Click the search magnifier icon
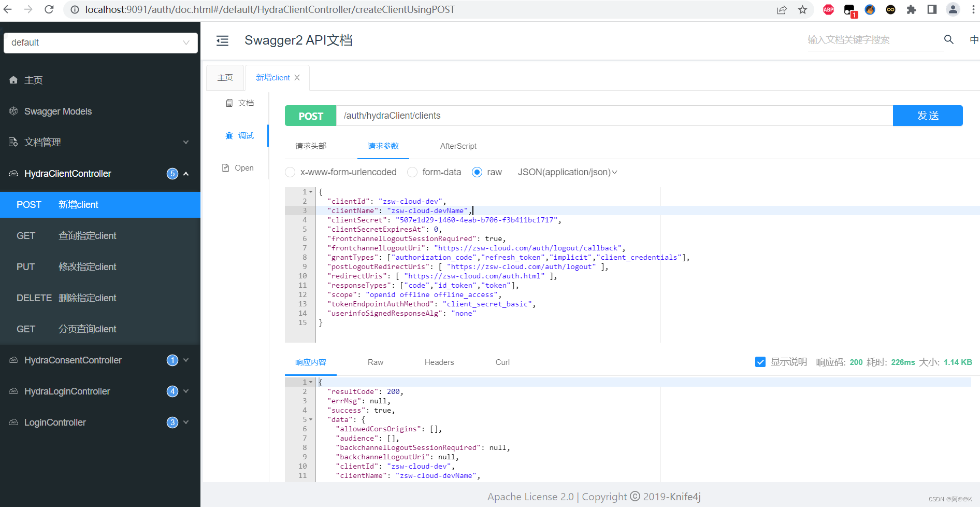 pyautogui.click(x=949, y=39)
